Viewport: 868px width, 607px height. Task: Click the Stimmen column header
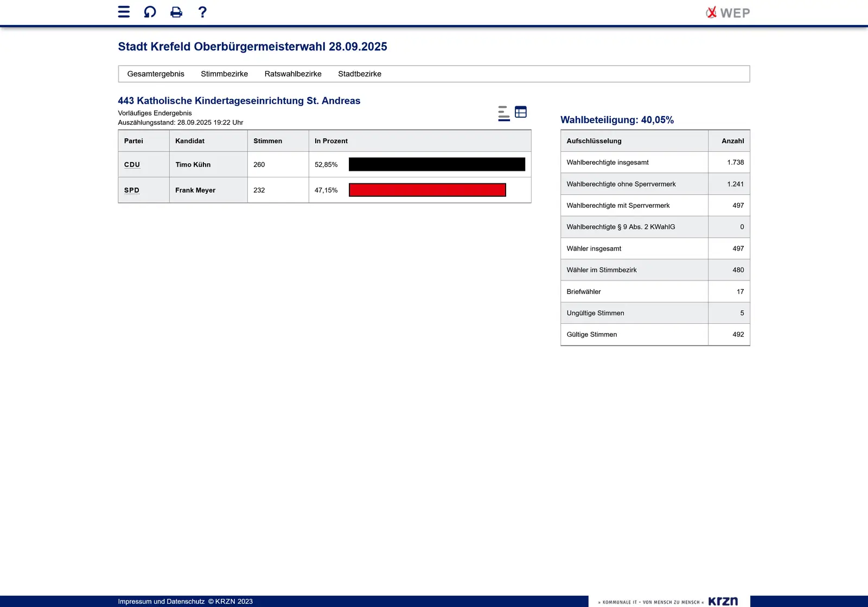tap(267, 141)
